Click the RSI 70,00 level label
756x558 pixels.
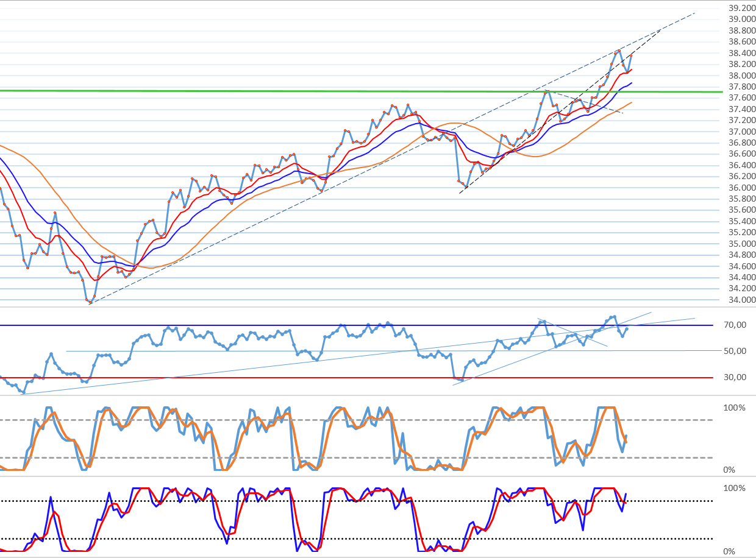[735, 325]
